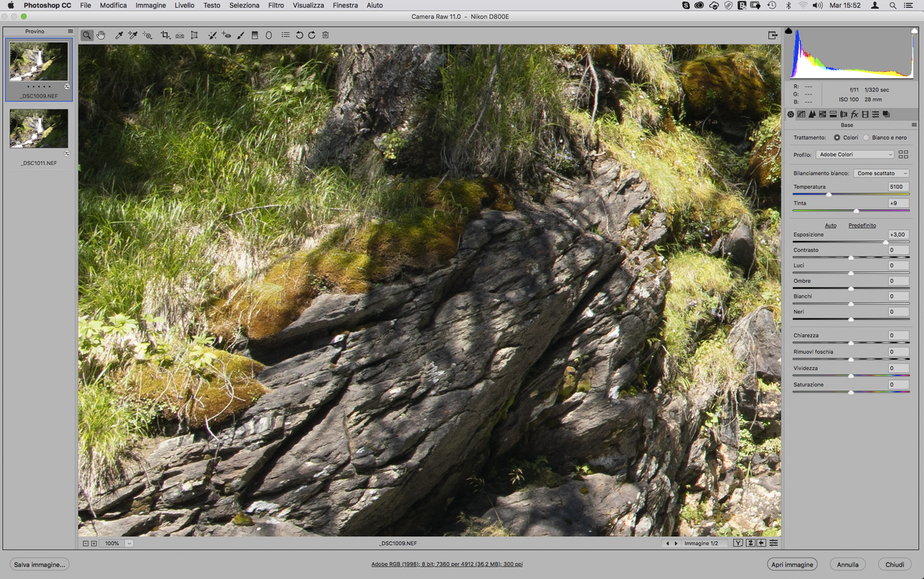Select the Adjustment Brush tool
Viewport: 924px width, 579px height.
click(x=240, y=35)
